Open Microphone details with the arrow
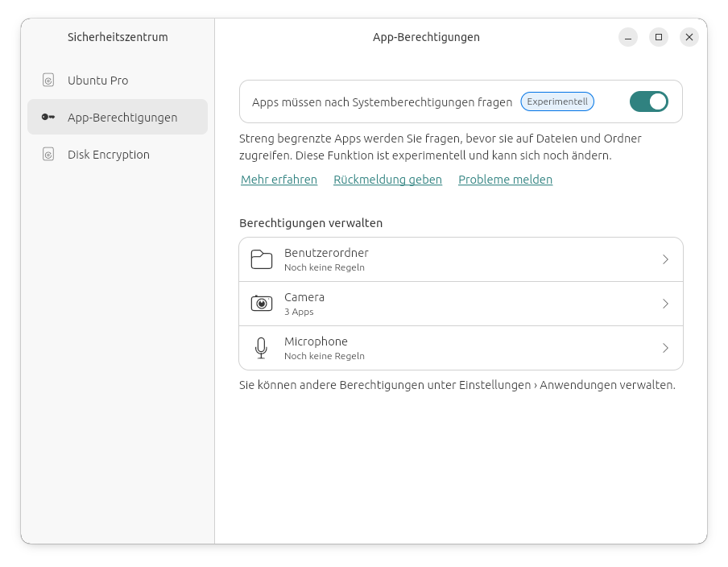The height and width of the screenshot is (567, 728). coord(666,348)
